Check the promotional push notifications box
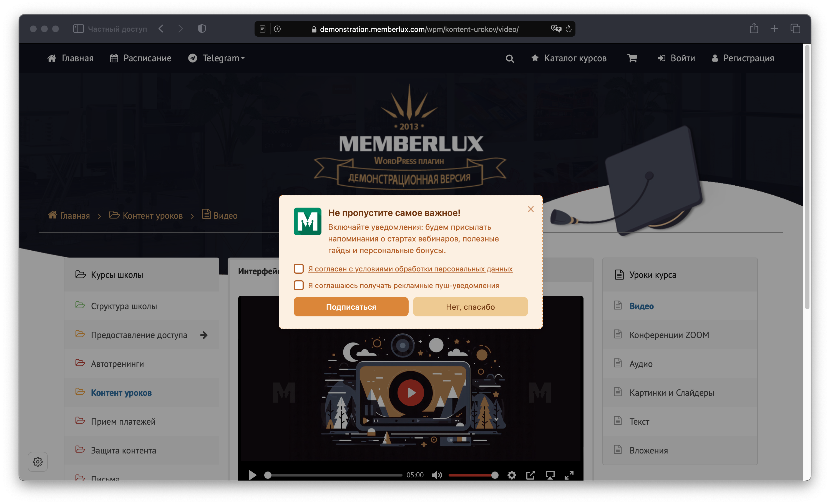830x504 pixels. (x=299, y=285)
